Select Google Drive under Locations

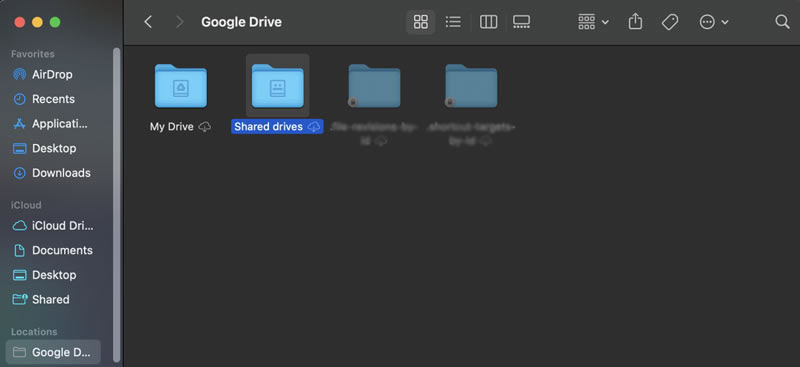pyautogui.click(x=53, y=352)
